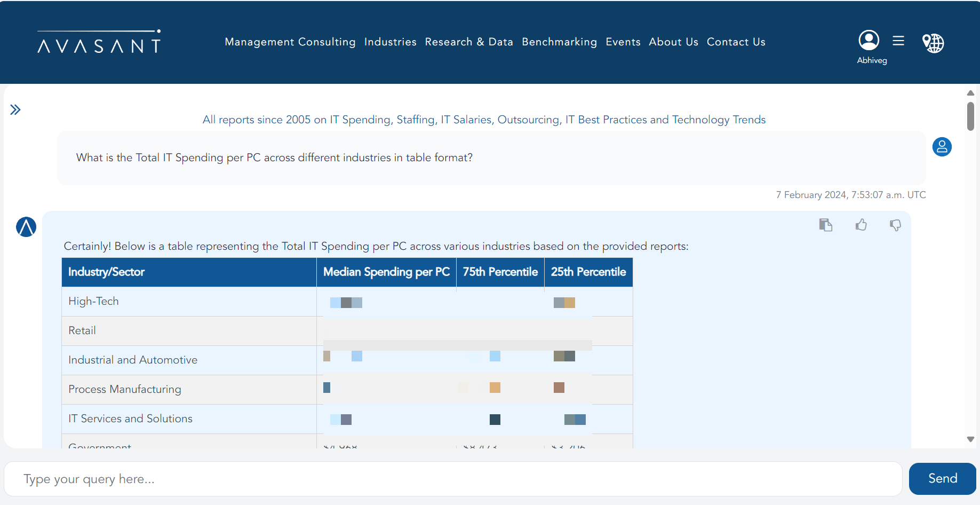The height and width of the screenshot is (505, 980).
Task: Click the Avasant logo
Action: pos(99,42)
